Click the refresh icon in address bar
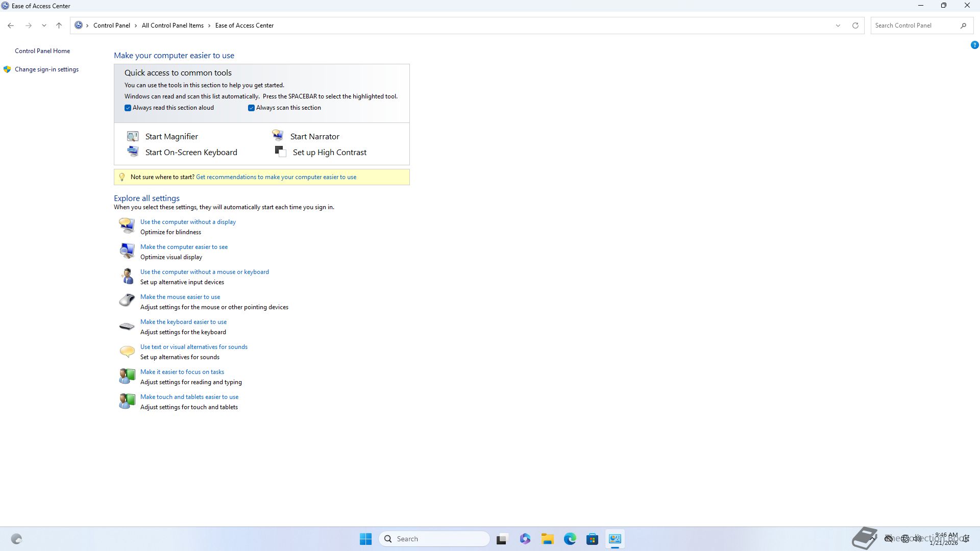Screen dimensions: 980x551 tap(855, 26)
